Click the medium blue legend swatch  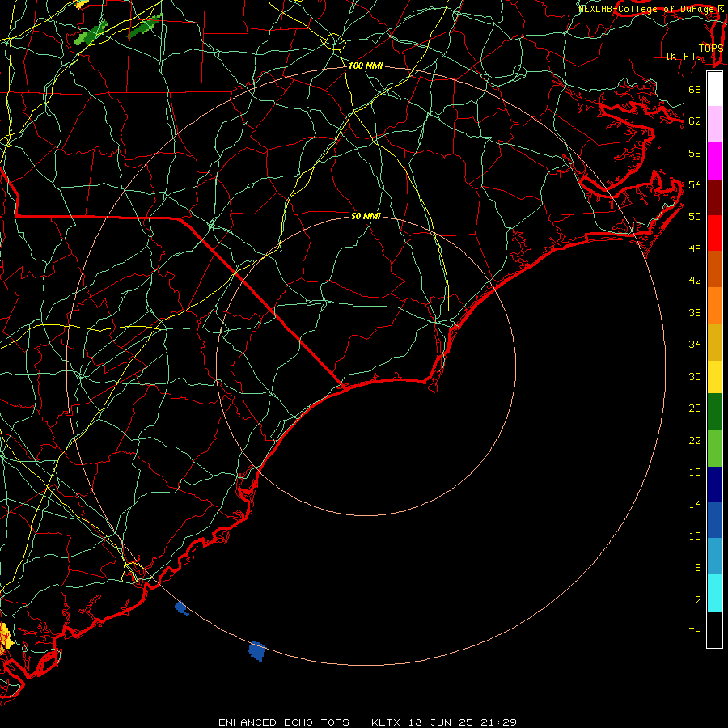[x=714, y=520]
